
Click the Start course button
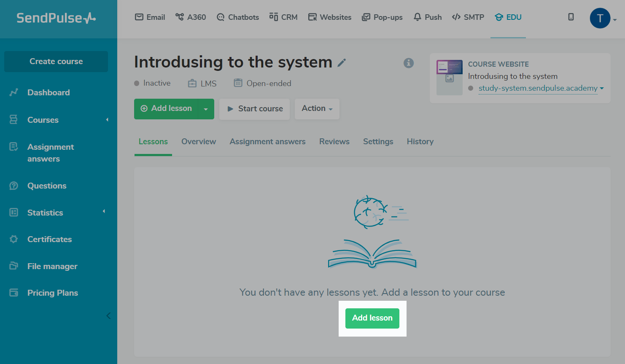(x=254, y=109)
